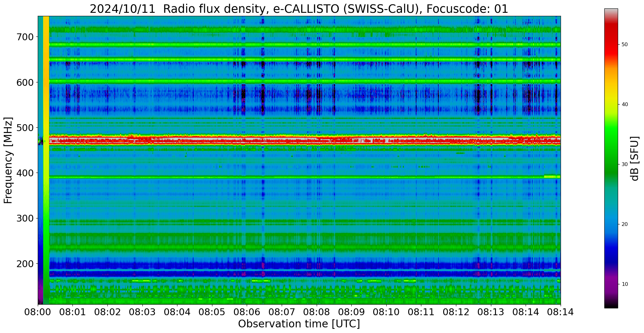Click the 08:00 time tick label

click(x=38, y=312)
